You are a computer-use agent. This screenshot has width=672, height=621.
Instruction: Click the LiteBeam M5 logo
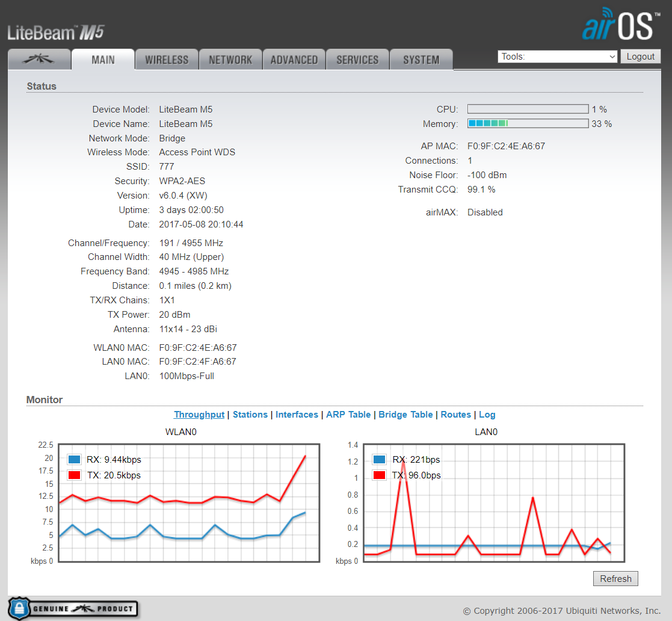(x=56, y=32)
